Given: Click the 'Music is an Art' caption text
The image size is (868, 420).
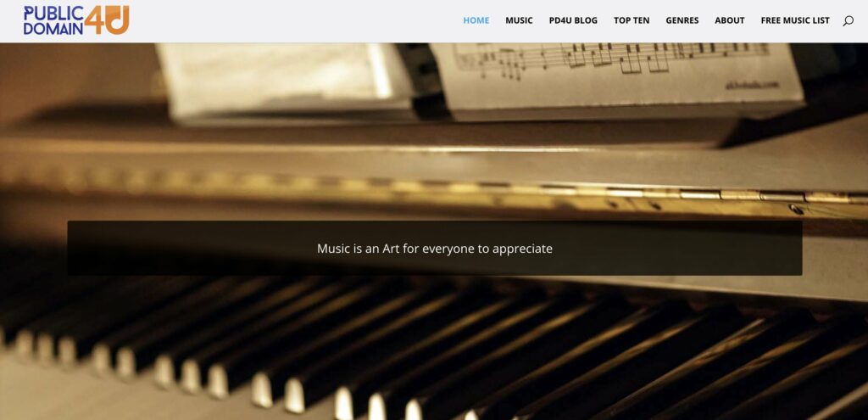Looking at the screenshot, I should point(435,249).
